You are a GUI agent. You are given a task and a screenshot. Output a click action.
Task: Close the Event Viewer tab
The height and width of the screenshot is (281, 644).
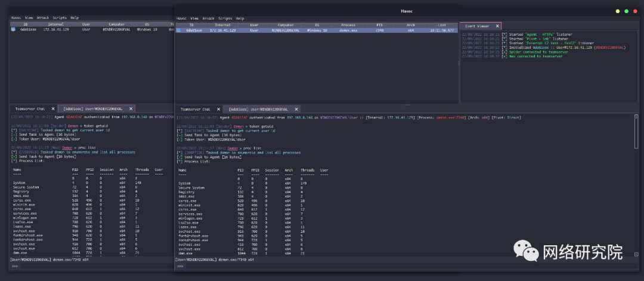(x=497, y=26)
